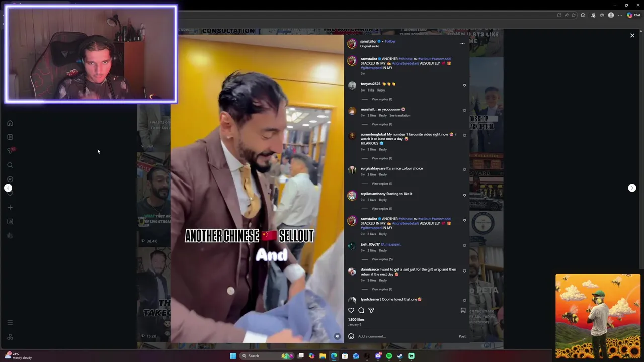The height and width of the screenshot is (362, 644).
Task: Follow the samstailor account
Action: pyautogui.click(x=390, y=41)
